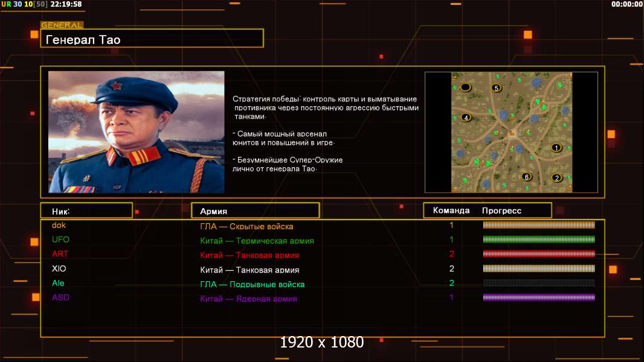Select player nickname 'UFO'

60,240
